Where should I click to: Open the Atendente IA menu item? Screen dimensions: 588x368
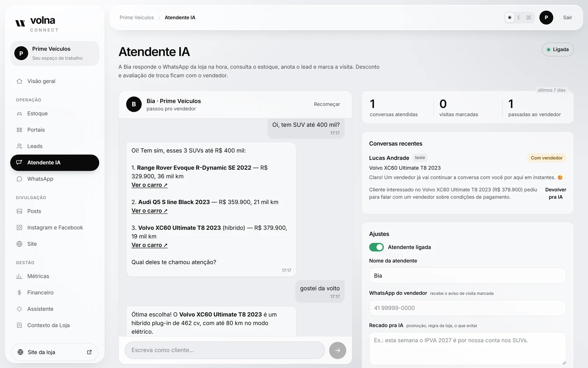55,163
